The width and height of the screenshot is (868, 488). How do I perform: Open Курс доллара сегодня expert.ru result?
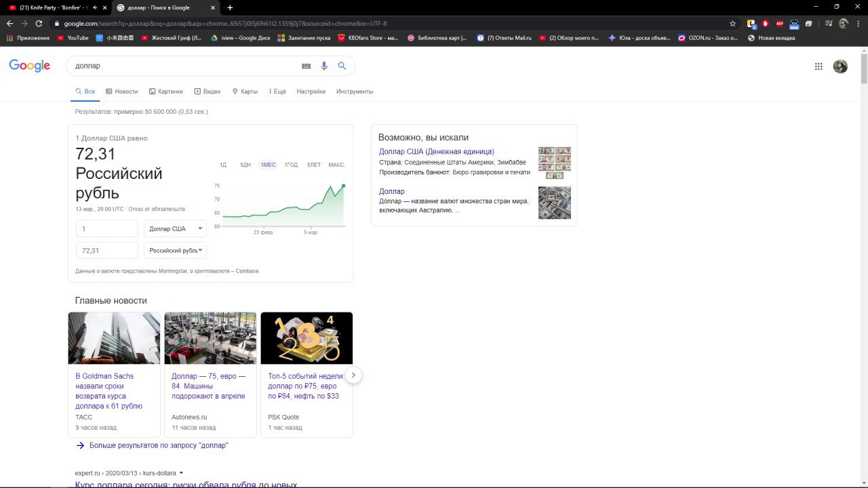(186, 485)
